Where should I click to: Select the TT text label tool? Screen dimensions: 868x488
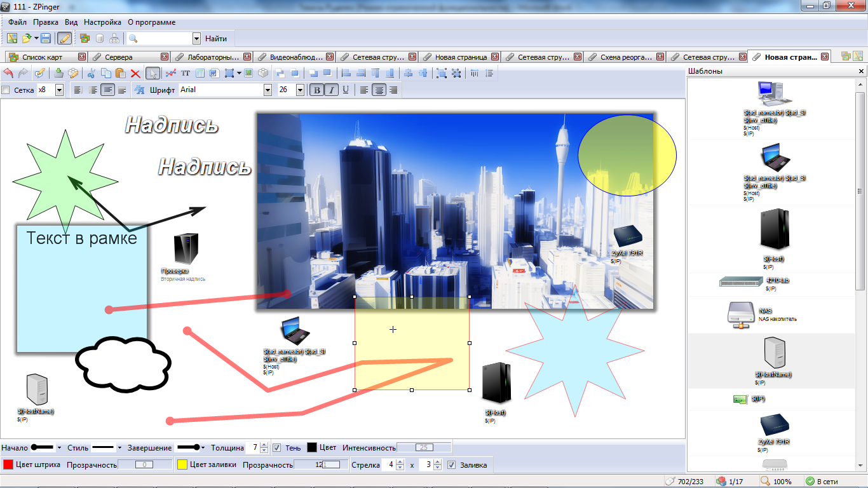(186, 73)
